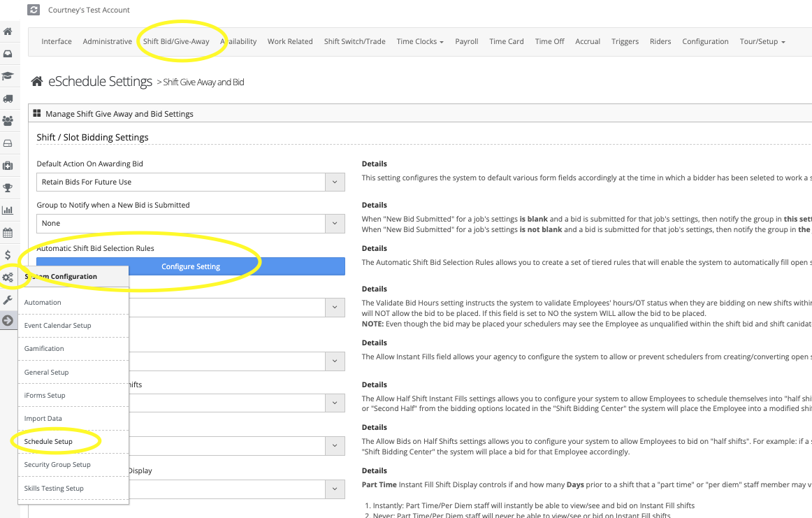The height and width of the screenshot is (518, 812).
Task: Open the home icon in the left sidebar
Action: pyautogui.click(x=8, y=31)
